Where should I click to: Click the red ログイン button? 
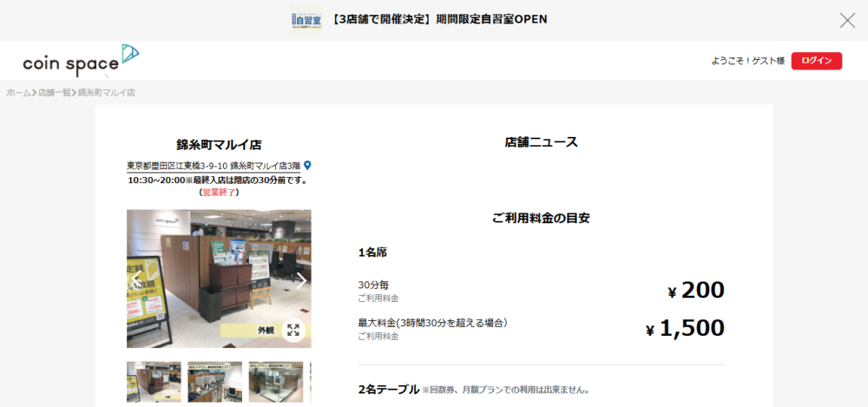click(x=817, y=61)
